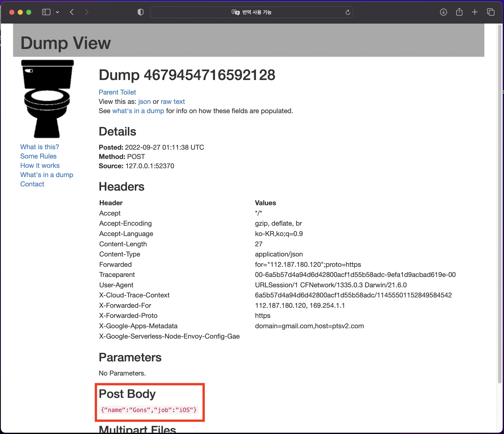Show tab overview icon

click(491, 12)
